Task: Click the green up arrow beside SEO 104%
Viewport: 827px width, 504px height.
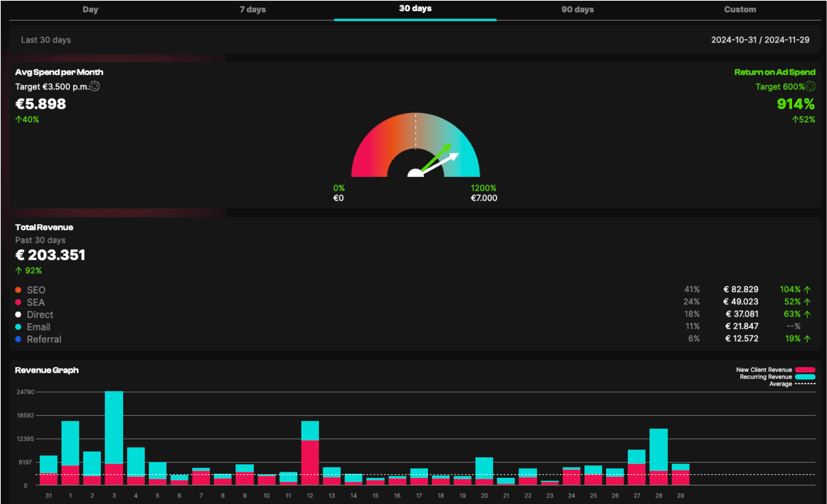Action: [808, 289]
